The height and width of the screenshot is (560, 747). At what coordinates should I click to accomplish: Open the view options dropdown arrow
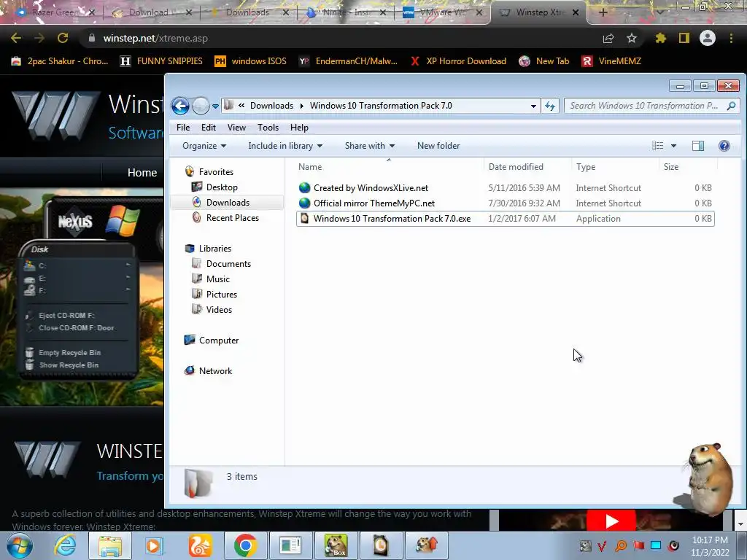673,146
